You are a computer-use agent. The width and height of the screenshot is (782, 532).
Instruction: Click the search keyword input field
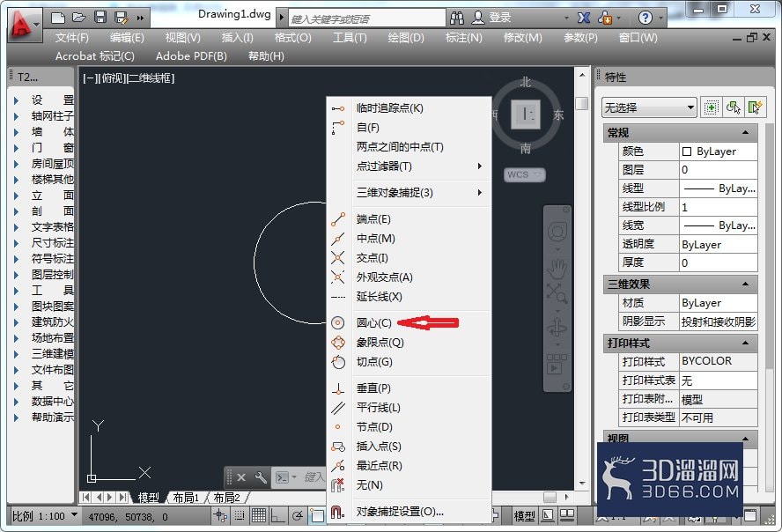tap(367, 19)
